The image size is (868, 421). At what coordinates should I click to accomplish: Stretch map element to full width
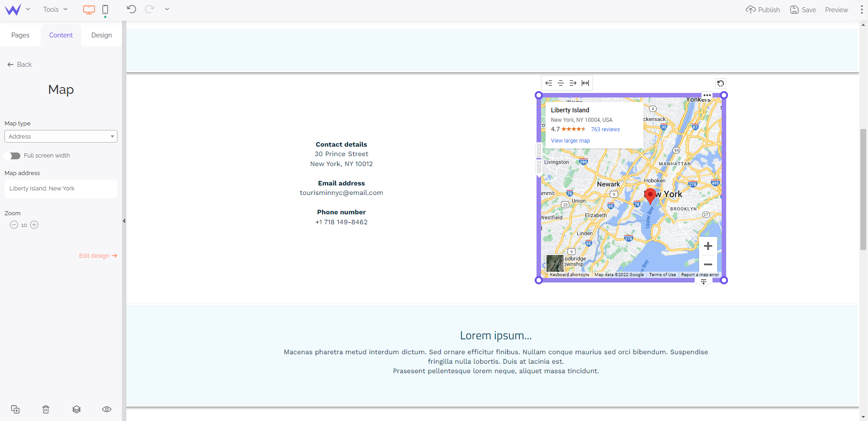(x=585, y=83)
